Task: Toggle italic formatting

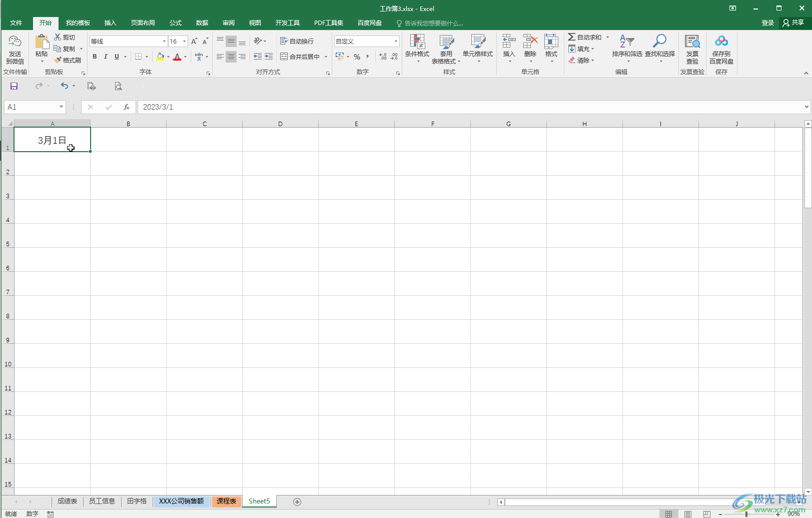Action: pyautogui.click(x=106, y=57)
